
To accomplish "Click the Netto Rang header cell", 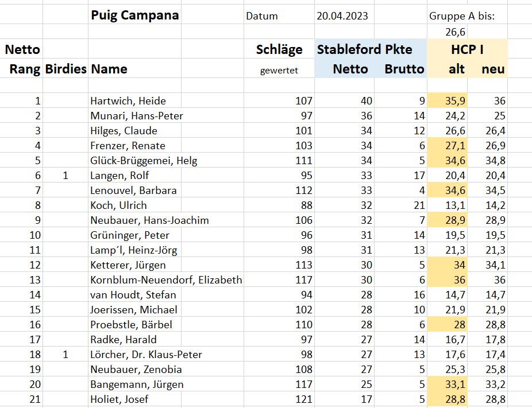I will point(22,59).
